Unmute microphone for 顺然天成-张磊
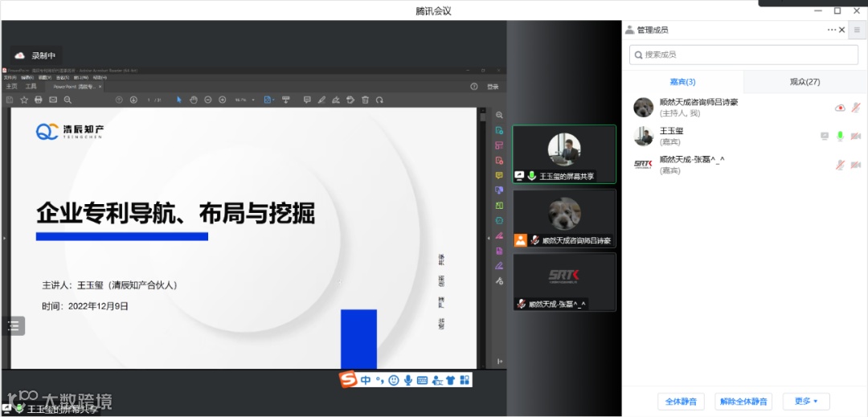 841,164
